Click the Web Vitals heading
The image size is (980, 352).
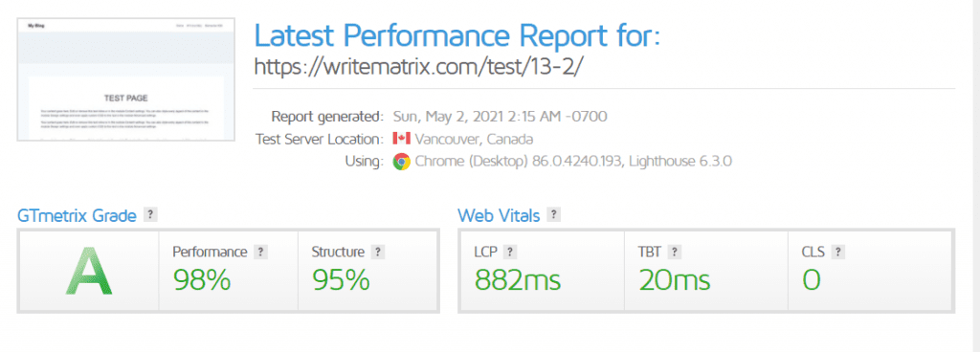499,216
